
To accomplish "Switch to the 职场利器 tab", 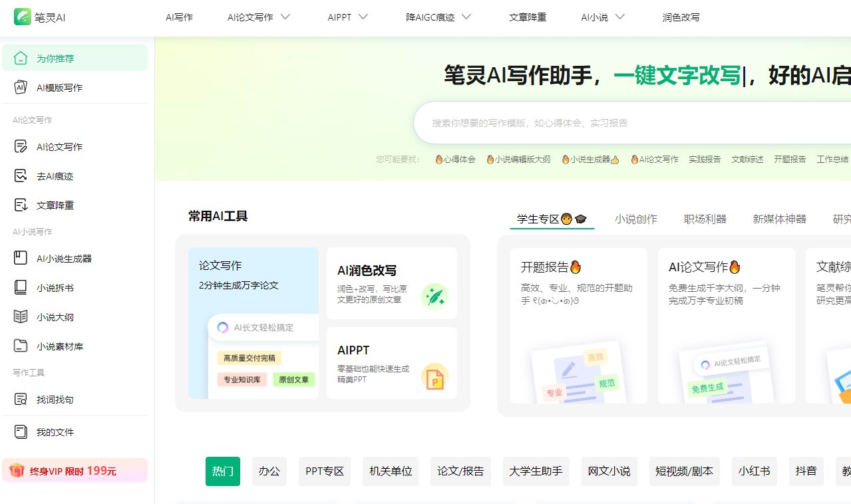I will point(705,219).
